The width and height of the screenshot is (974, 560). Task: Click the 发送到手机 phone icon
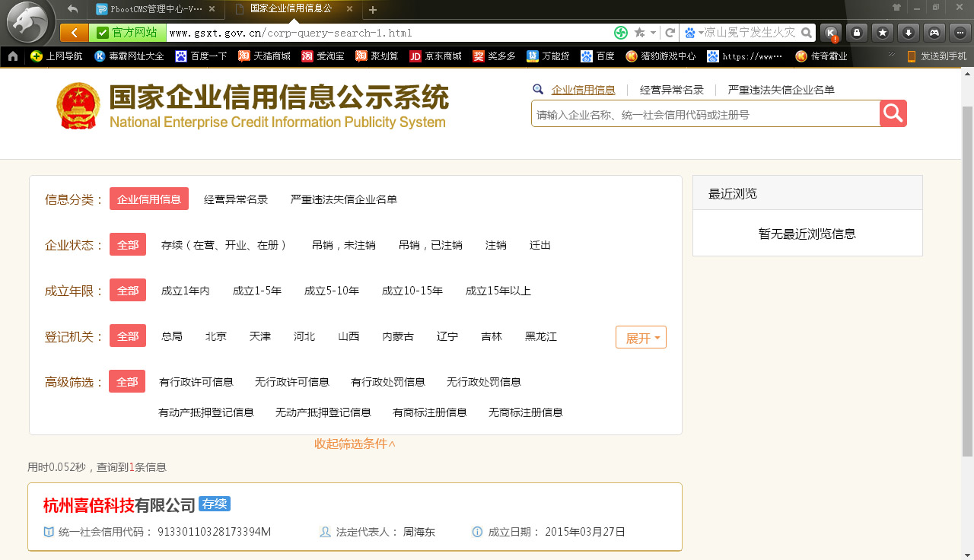pyautogui.click(x=910, y=56)
